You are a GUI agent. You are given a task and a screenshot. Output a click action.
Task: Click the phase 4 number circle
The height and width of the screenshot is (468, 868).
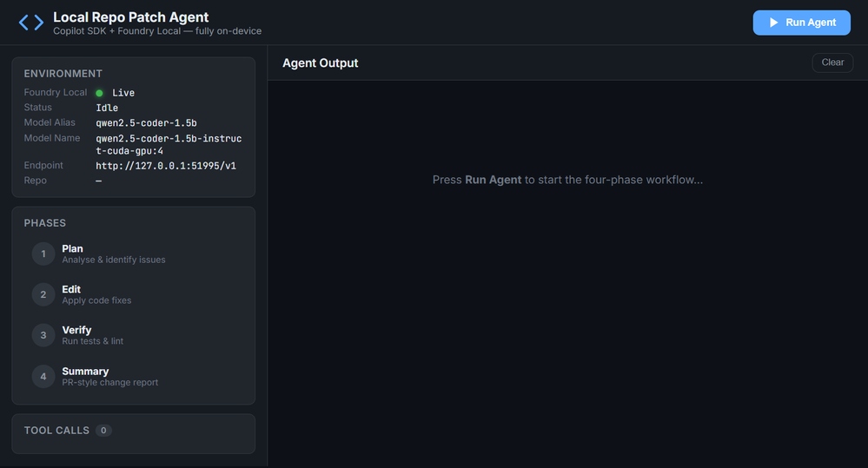coord(43,377)
